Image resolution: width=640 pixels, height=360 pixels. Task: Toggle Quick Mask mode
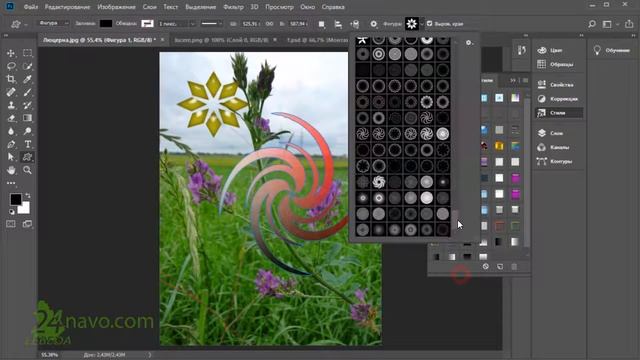click(x=11, y=224)
